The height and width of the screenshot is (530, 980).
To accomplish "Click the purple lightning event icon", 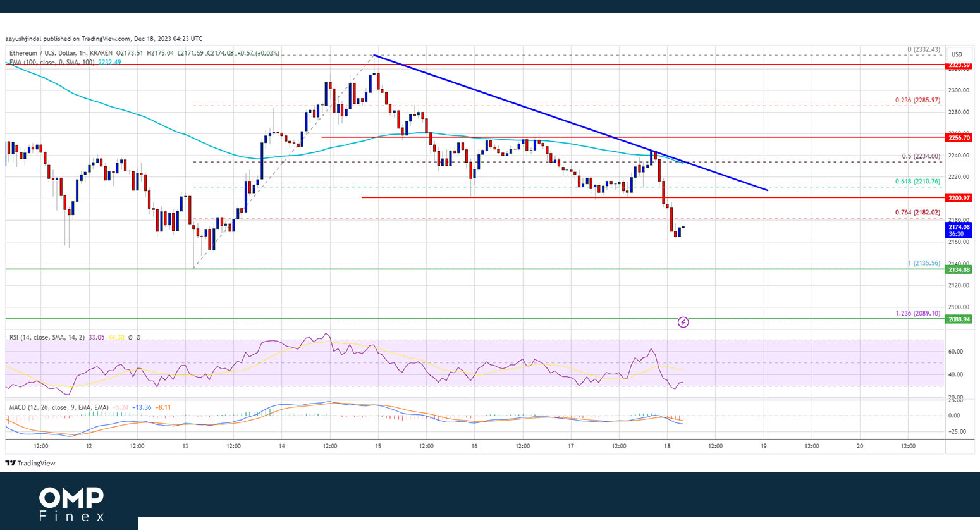I will (683, 323).
